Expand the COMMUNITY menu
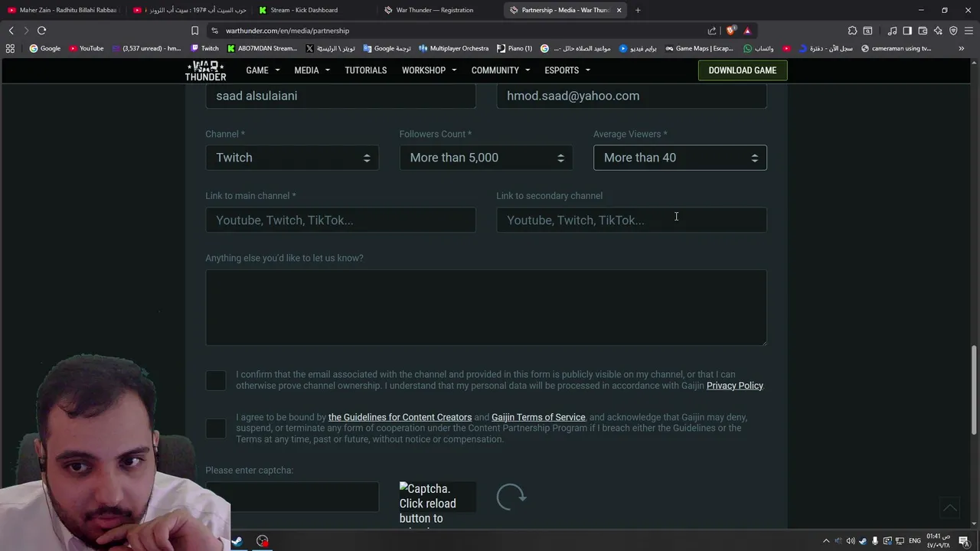The image size is (980, 551). pyautogui.click(x=500, y=70)
